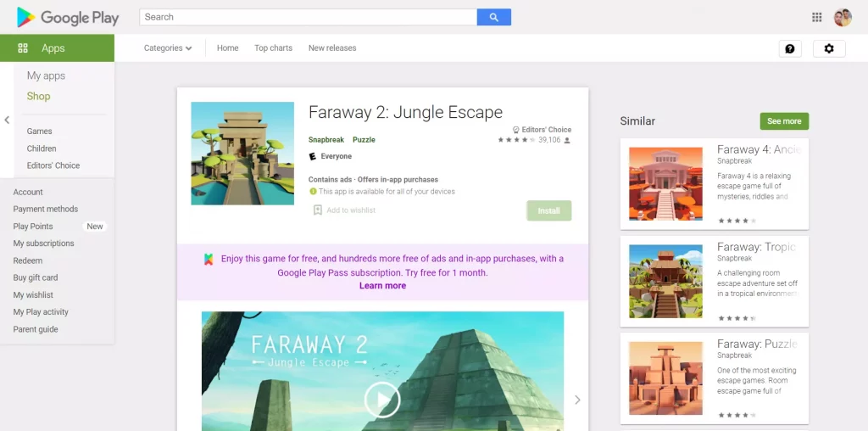Show next screenshot with right chevron
Screen dimensions: 868x431
point(577,400)
